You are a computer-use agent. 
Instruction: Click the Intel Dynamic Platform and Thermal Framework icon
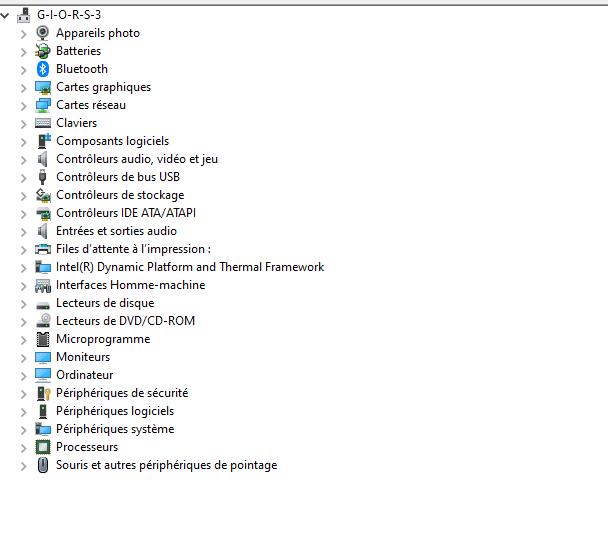tap(43, 267)
